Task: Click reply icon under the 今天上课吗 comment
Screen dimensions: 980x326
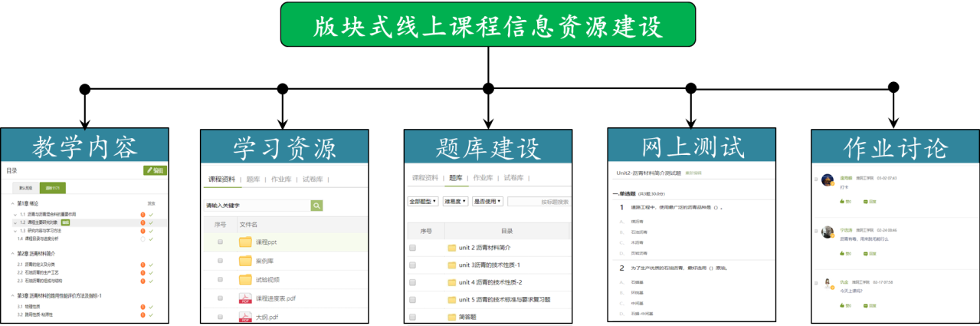Action: point(867,305)
